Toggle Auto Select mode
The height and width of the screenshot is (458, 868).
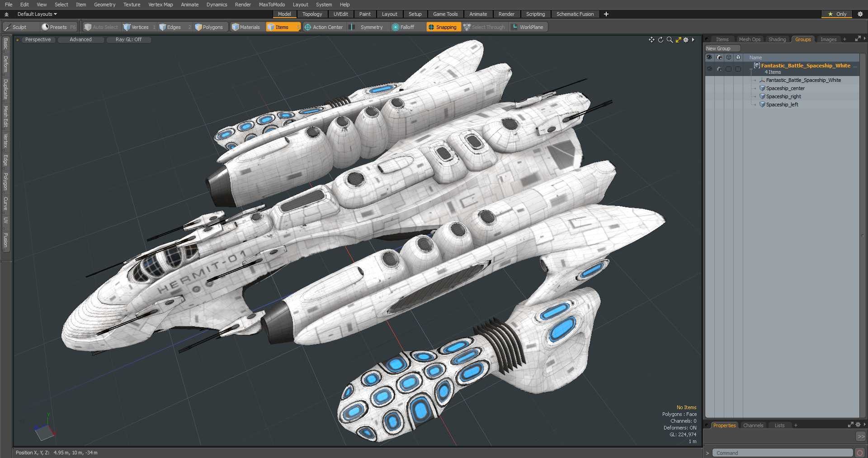(x=101, y=27)
